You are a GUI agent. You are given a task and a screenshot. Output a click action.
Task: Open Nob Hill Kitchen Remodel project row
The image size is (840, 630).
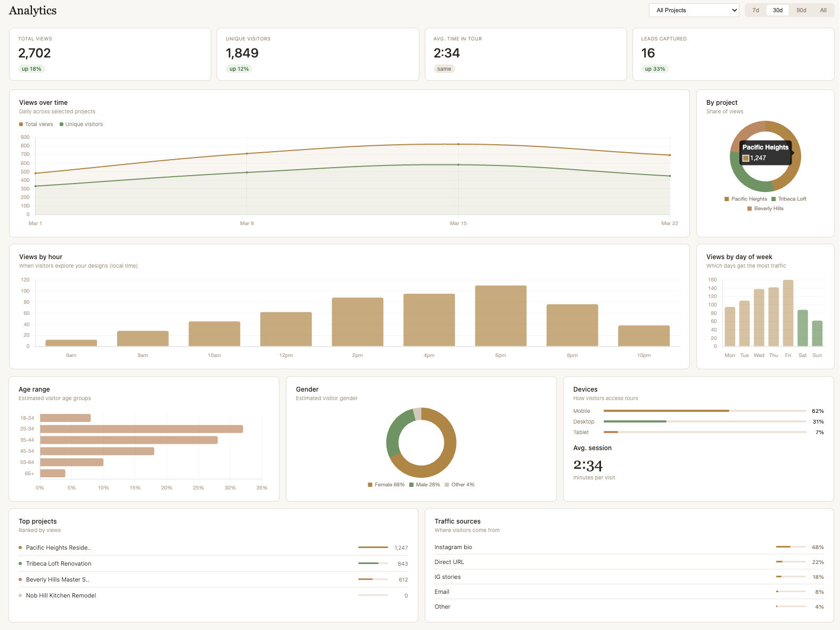click(x=213, y=595)
